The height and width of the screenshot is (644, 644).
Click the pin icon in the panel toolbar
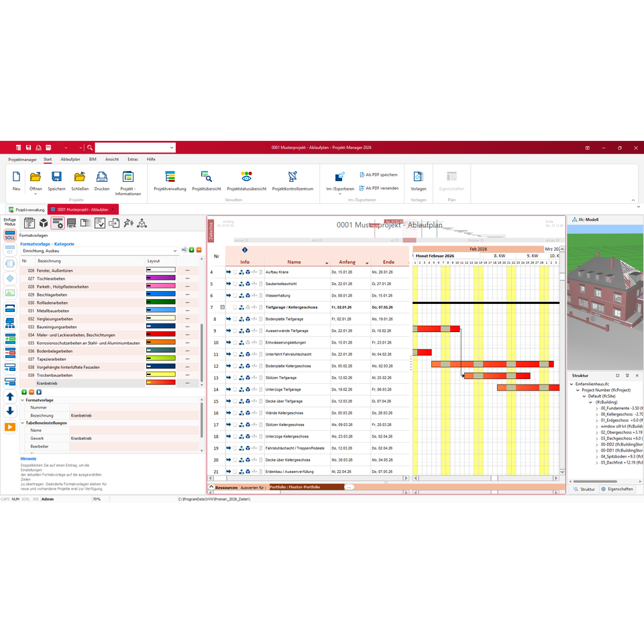click(x=128, y=223)
